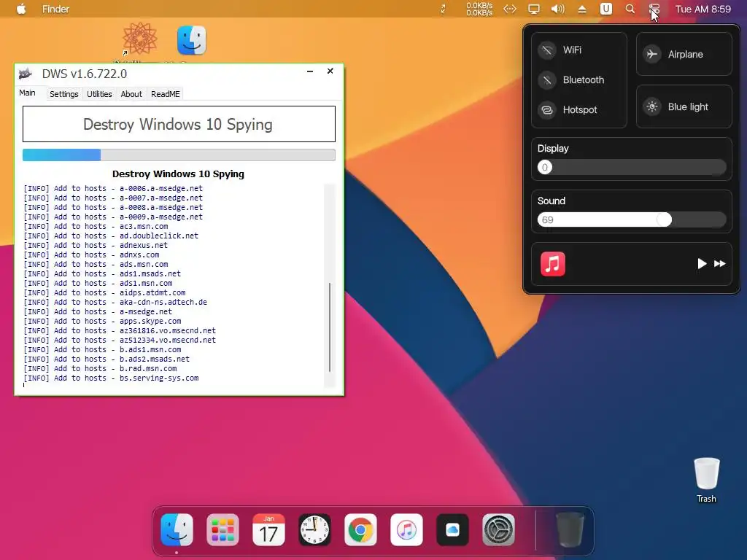This screenshot has height=560, width=747.
Task: Click the log line ad.doubleclick.net
Action: 111,236
